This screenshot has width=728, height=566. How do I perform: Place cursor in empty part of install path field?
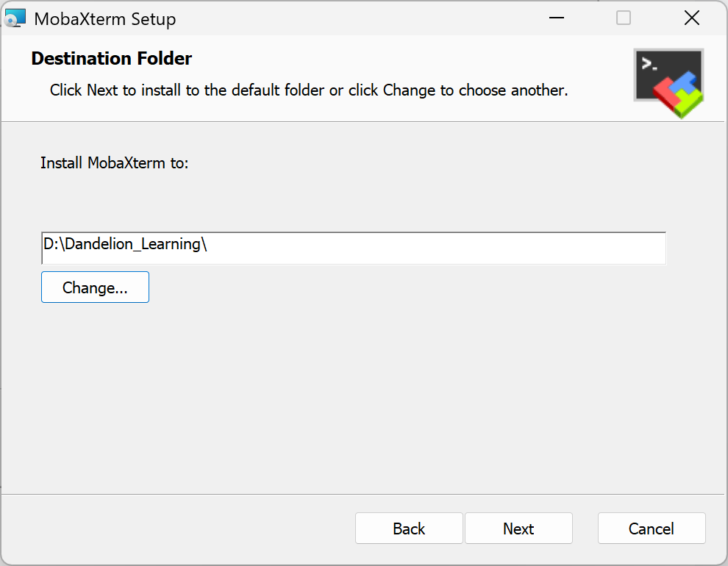click(x=436, y=248)
